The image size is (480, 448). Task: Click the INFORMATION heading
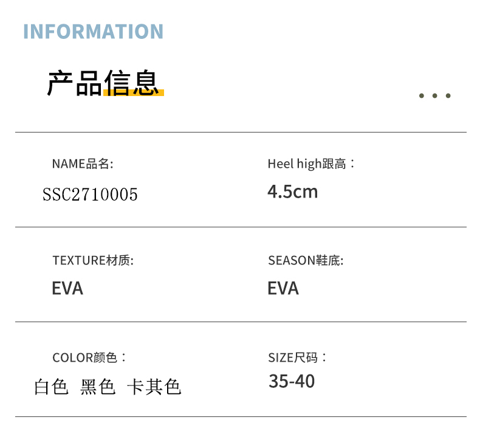point(94,32)
